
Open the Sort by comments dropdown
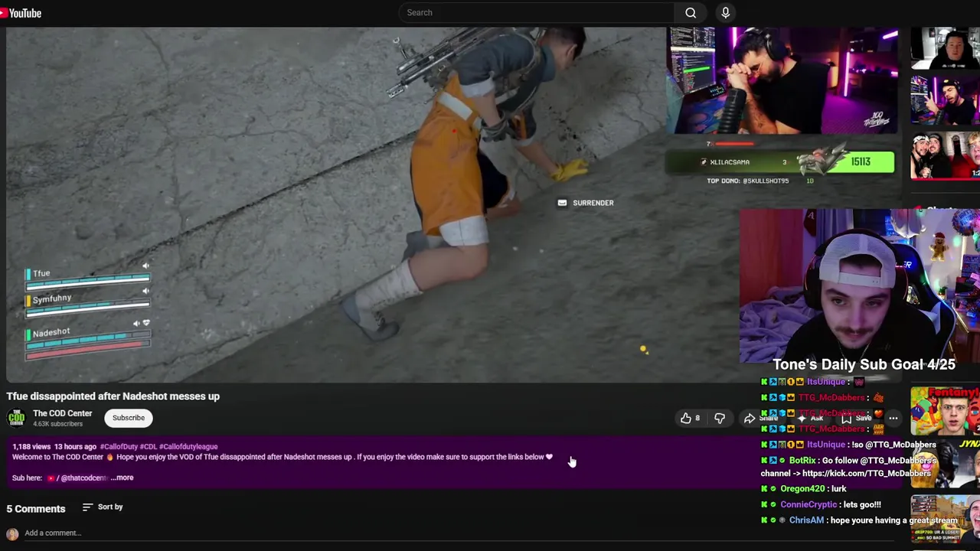pyautogui.click(x=103, y=507)
